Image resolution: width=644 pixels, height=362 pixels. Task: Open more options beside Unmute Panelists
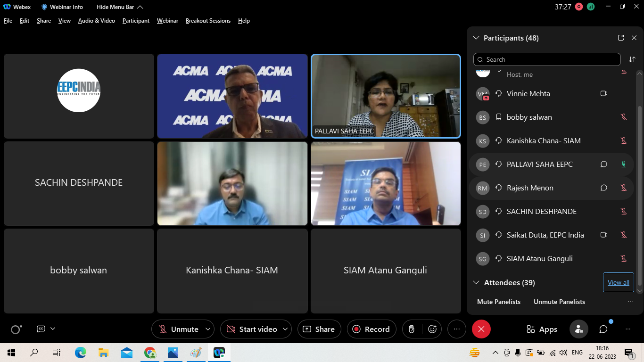[630, 302]
